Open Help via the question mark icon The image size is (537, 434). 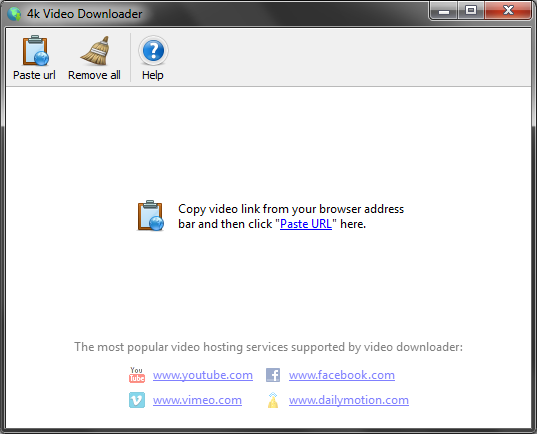coord(153,51)
